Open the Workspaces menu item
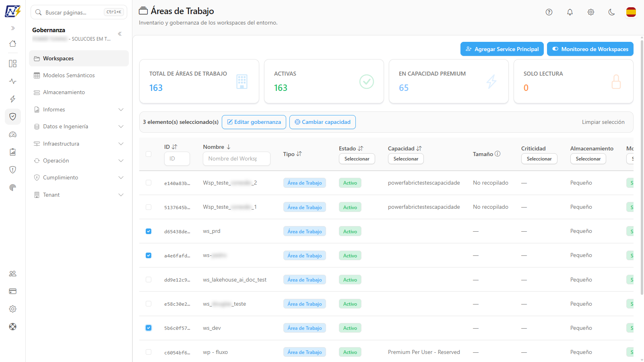Image resolution: width=644 pixels, height=362 pixels. 79,58
